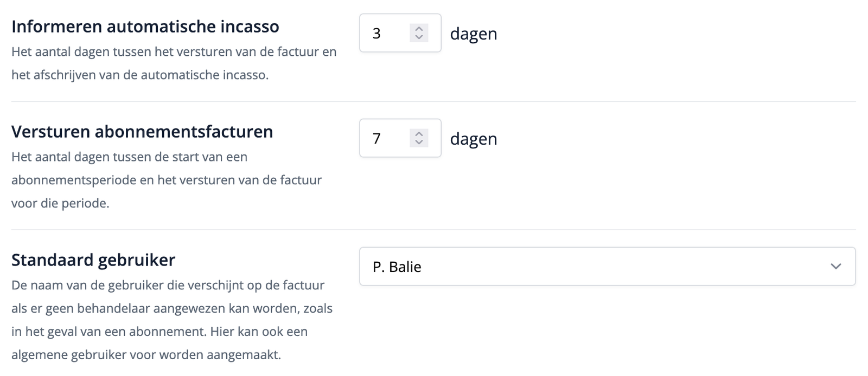Viewport: 868px width, 376px height.
Task: Click the incasso stepper control area
Action: [419, 33]
